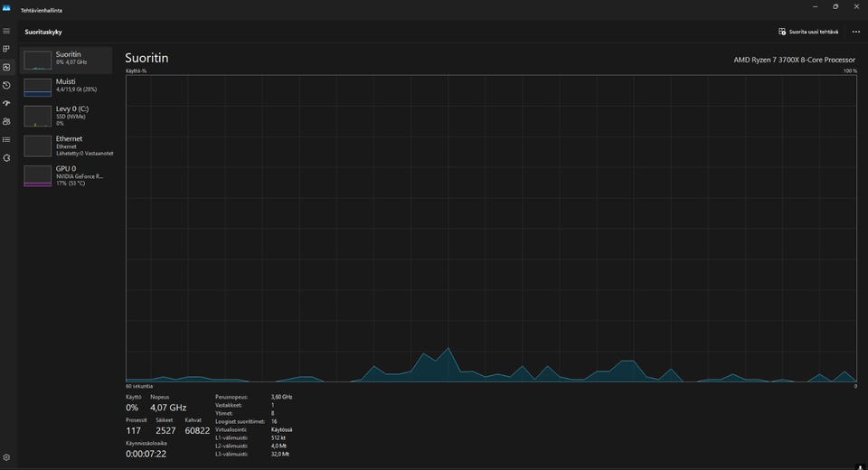Open the Startup apps page icon
The image size is (868, 470).
(6, 104)
